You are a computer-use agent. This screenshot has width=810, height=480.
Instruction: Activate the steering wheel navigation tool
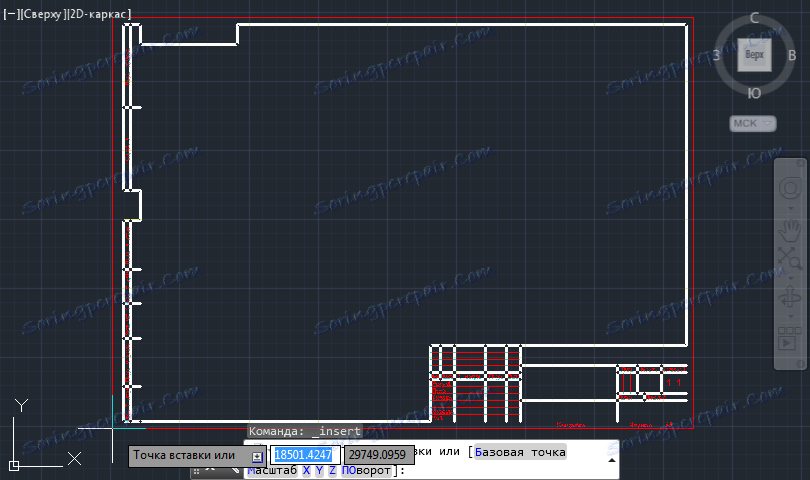(x=791, y=188)
